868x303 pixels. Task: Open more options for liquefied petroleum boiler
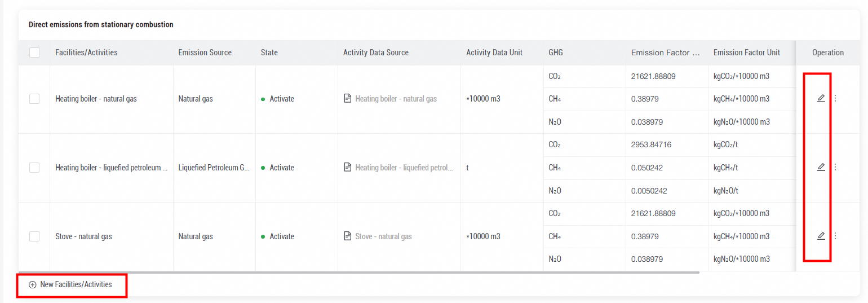coord(835,168)
